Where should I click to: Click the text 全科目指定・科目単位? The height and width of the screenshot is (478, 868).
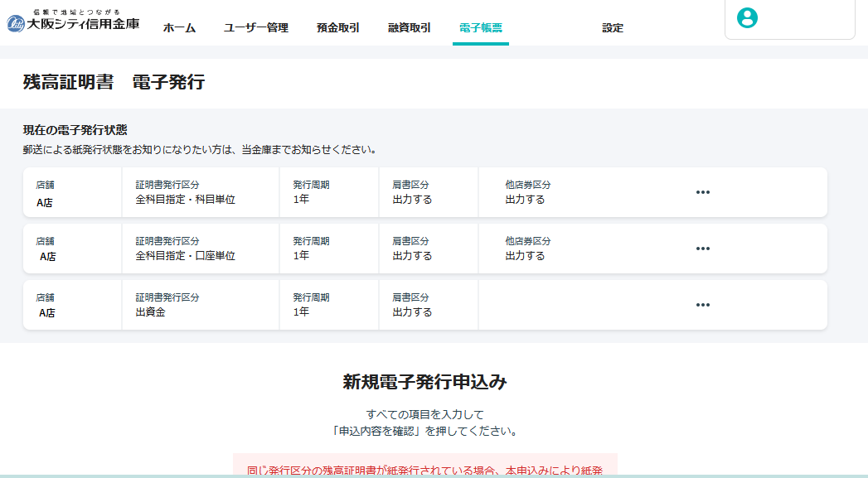[x=186, y=199]
